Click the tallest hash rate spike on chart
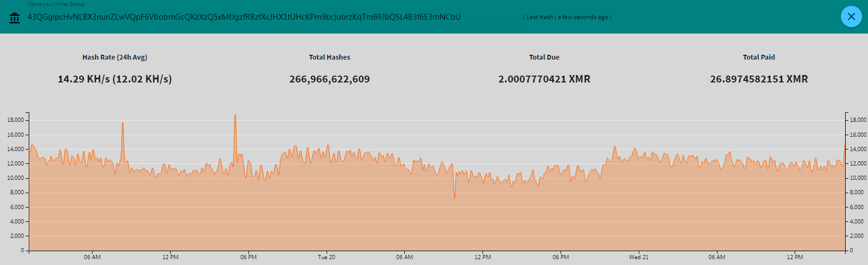 click(235, 115)
